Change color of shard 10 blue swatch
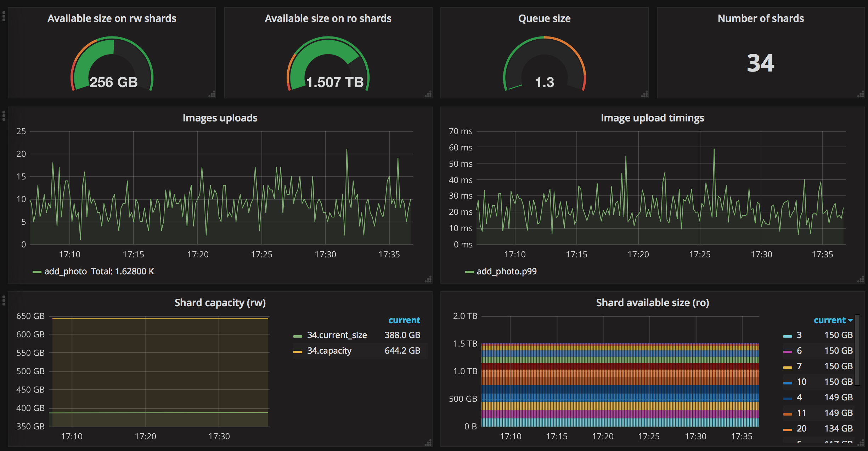This screenshot has height=451, width=868. click(788, 383)
